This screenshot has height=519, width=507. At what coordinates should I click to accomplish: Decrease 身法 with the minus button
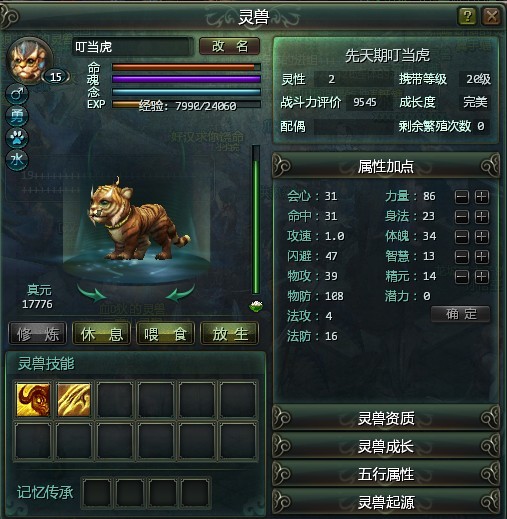click(462, 217)
